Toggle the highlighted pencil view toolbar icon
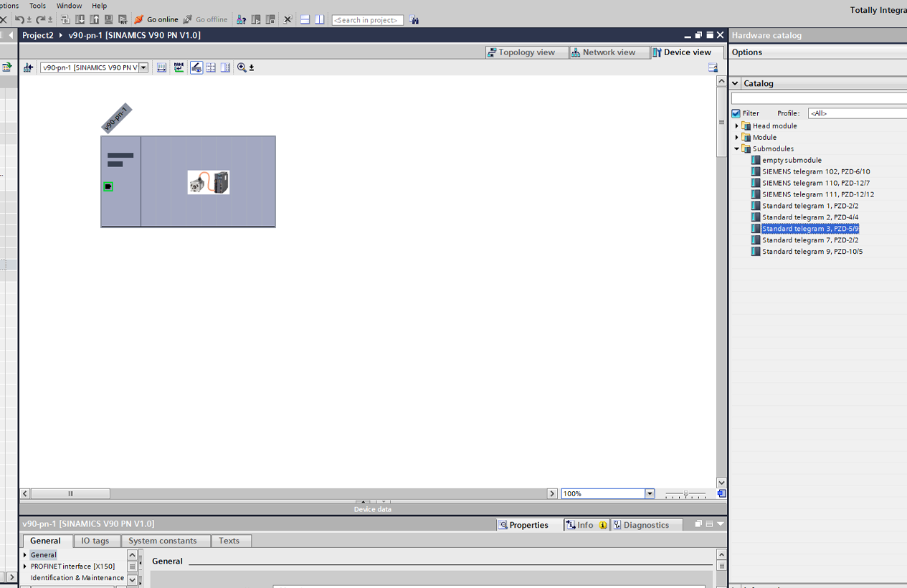Image resolution: width=907 pixels, height=588 pixels. (x=196, y=67)
